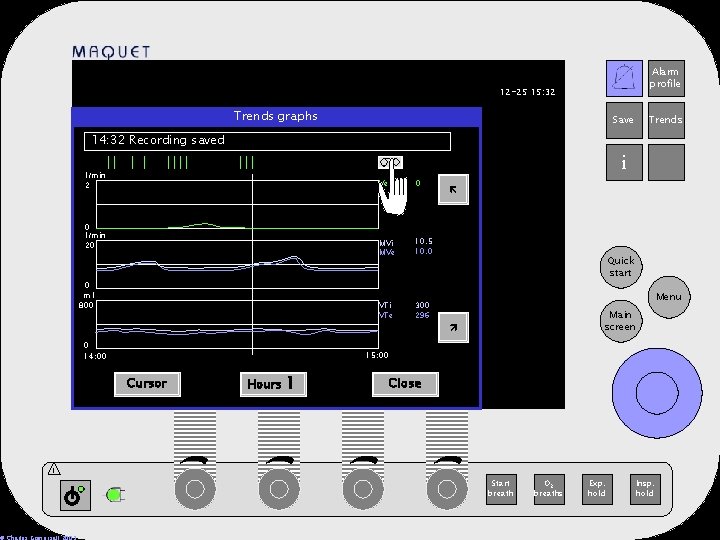
Task: Click the VTe value 296
Action: click(x=422, y=315)
